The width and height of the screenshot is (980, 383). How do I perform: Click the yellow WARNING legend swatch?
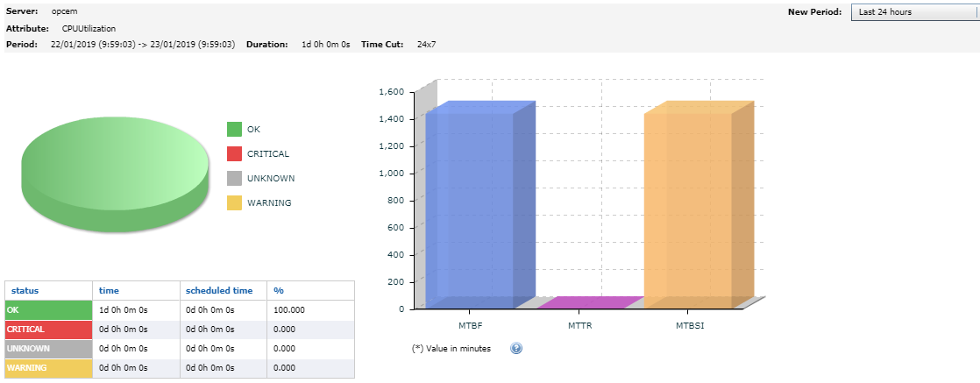click(x=234, y=203)
